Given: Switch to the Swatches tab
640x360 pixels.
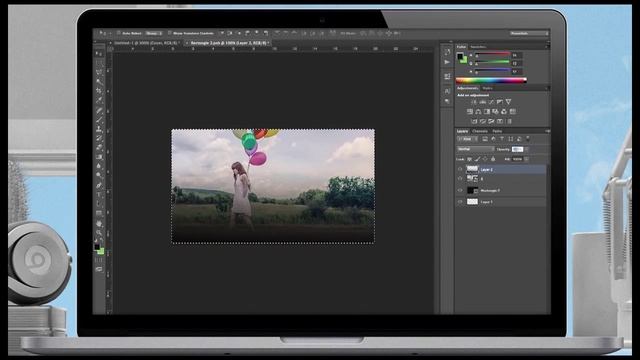Looking at the screenshot, I should pos(478,47).
